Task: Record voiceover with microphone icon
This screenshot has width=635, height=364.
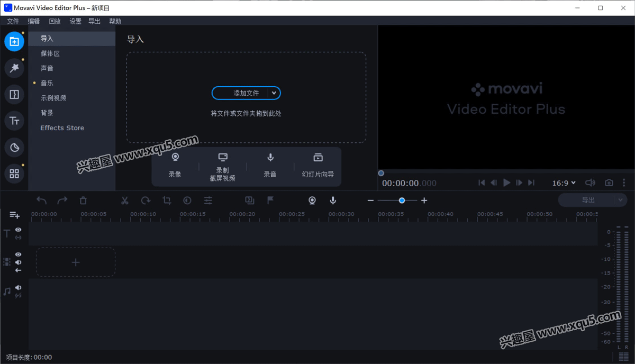Action: [333, 201]
